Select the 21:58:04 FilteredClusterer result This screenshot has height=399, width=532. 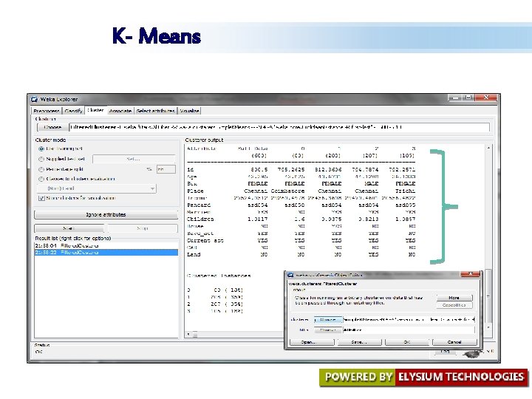(x=106, y=245)
